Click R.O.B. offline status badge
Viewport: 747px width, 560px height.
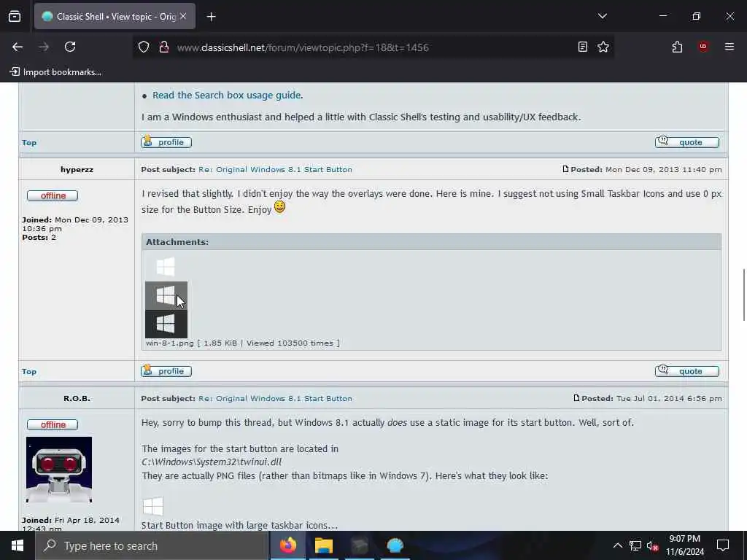[x=53, y=425]
